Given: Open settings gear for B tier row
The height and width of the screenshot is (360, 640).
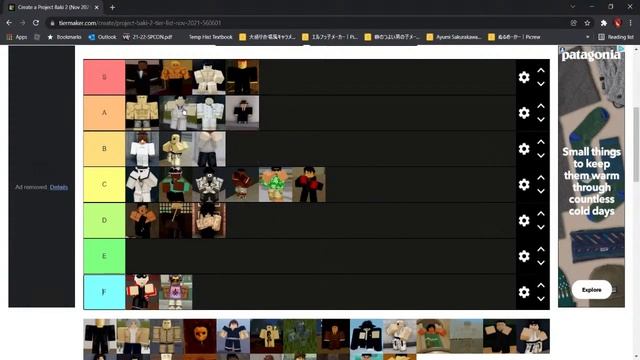Looking at the screenshot, I should (x=524, y=149).
